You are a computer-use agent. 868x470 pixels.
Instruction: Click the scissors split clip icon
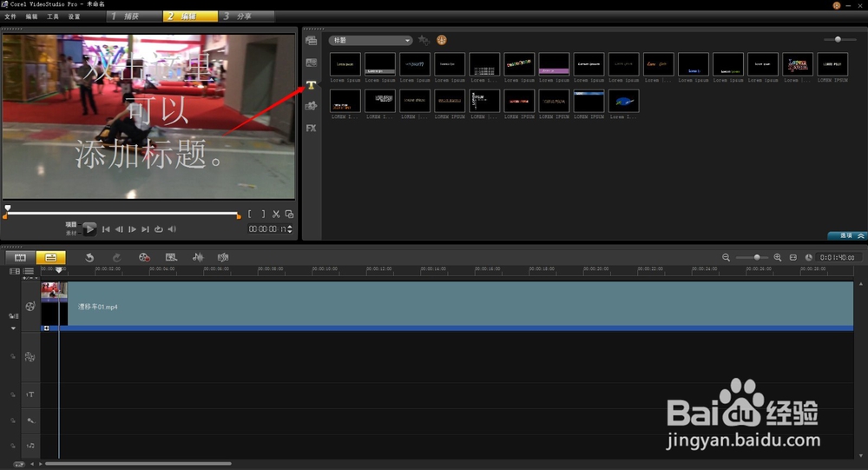click(276, 214)
